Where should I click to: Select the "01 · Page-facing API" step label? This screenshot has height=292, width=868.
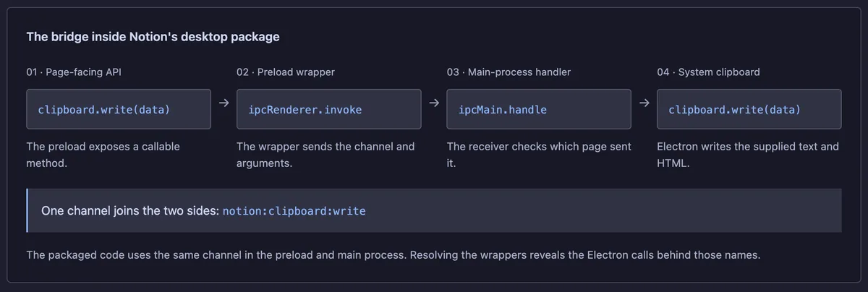[73, 72]
